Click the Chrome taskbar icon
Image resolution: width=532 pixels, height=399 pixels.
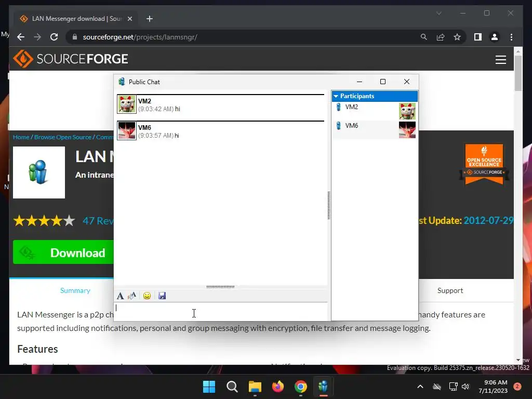[301, 387]
